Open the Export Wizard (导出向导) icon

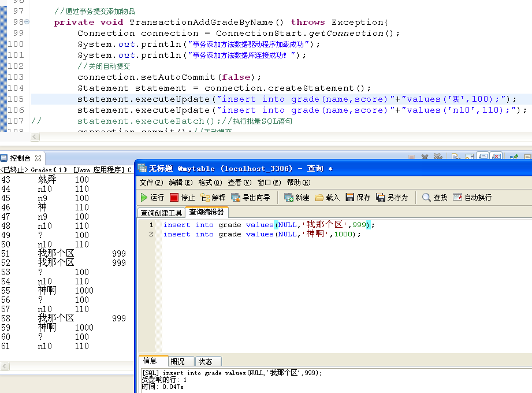click(236, 198)
